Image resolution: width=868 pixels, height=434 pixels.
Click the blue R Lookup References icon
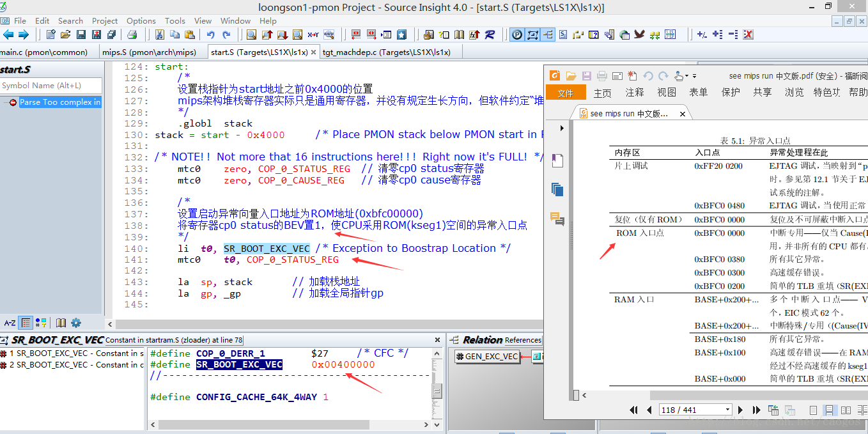click(490, 35)
